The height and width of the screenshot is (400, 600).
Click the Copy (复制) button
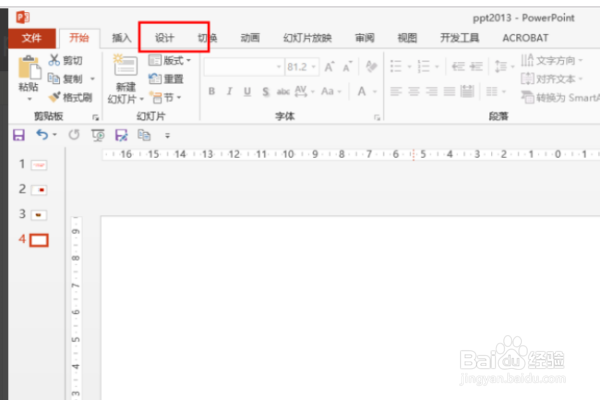point(65,78)
